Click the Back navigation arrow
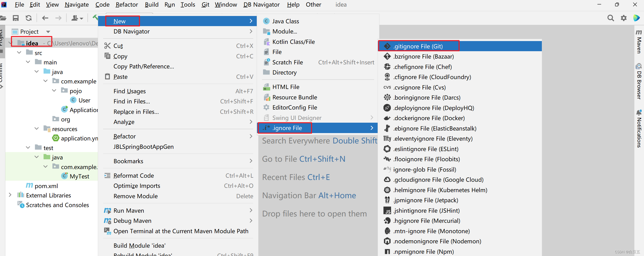This screenshot has width=644, height=256. click(x=45, y=18)
